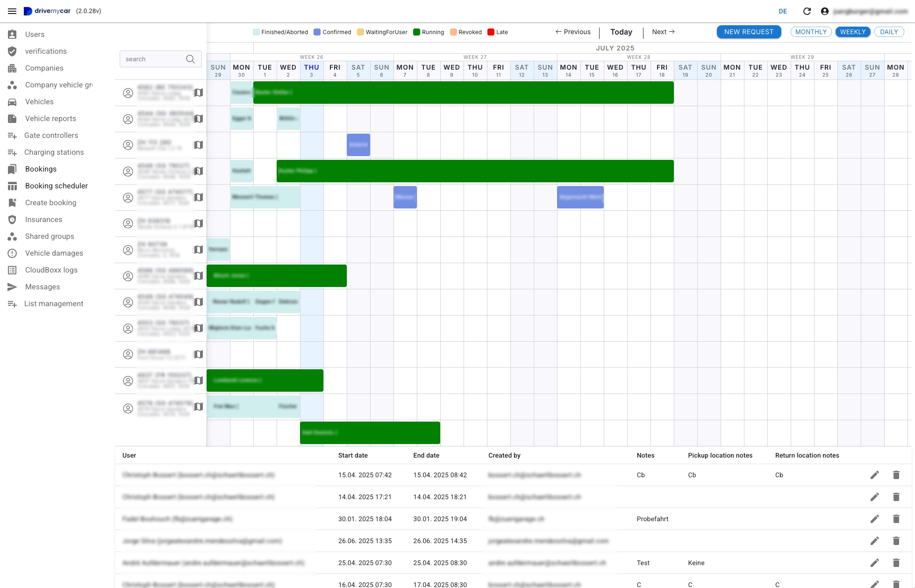This screenshot has height=588, width=915.
Task: Delete booking starting 26.06.2025 13:35
Action: pos(896,541)
